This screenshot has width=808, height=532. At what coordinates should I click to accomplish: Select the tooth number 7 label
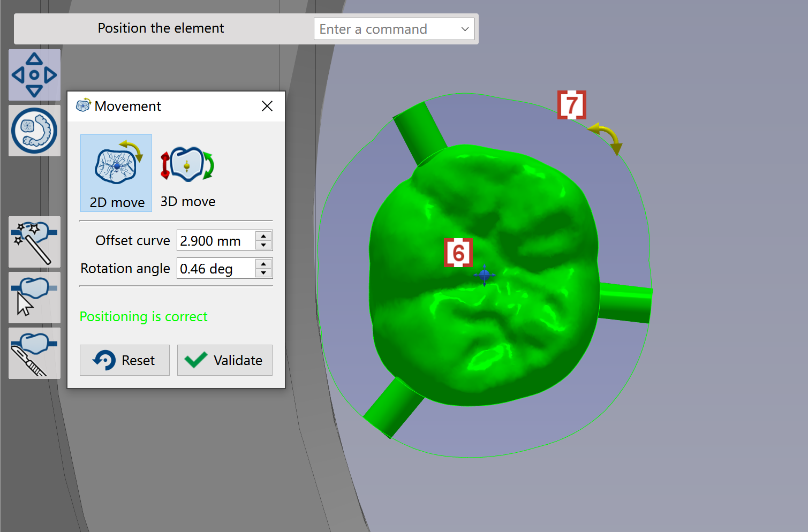click(x=572, y=105)
